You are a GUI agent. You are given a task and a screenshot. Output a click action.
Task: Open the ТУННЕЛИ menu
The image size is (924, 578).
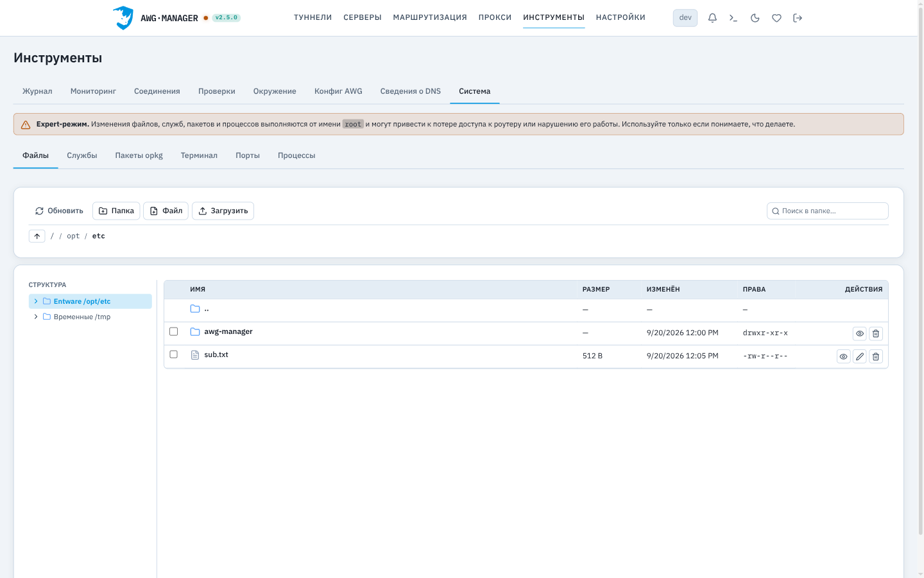pos(313,17)
